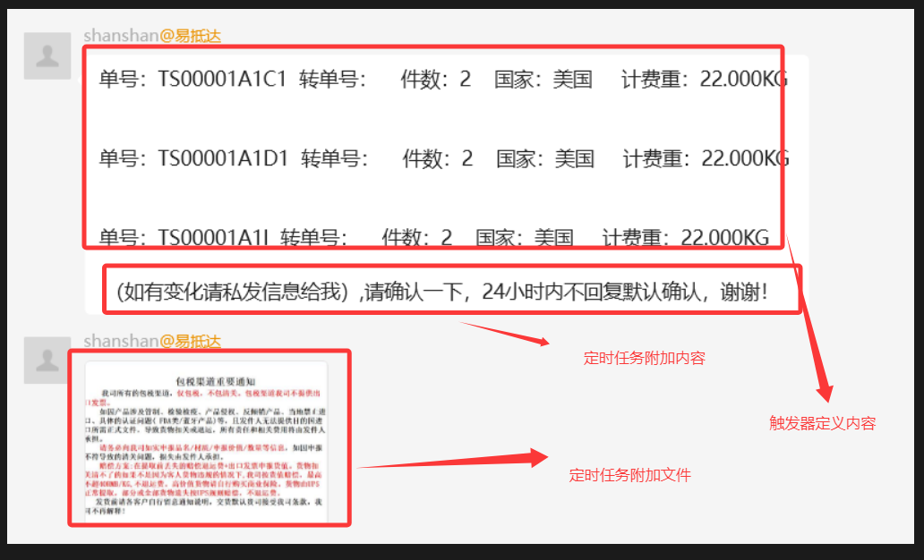Screen dimensions: 924x560
Task: Click 国家：美国 in the second order line
Action: (x=545, y=159)
